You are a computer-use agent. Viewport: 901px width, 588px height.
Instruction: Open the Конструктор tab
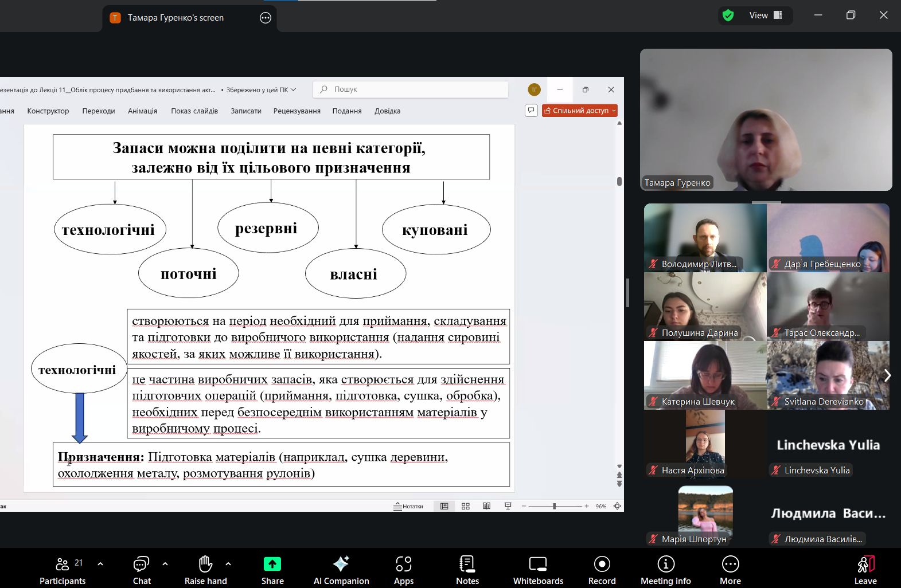click(48, 111)
